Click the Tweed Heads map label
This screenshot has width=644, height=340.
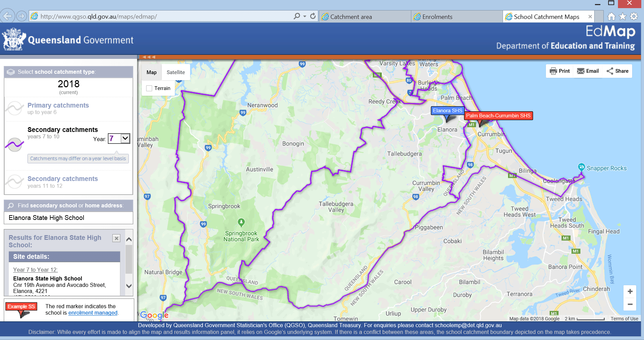pyautogui.click(x=564, y=199)
